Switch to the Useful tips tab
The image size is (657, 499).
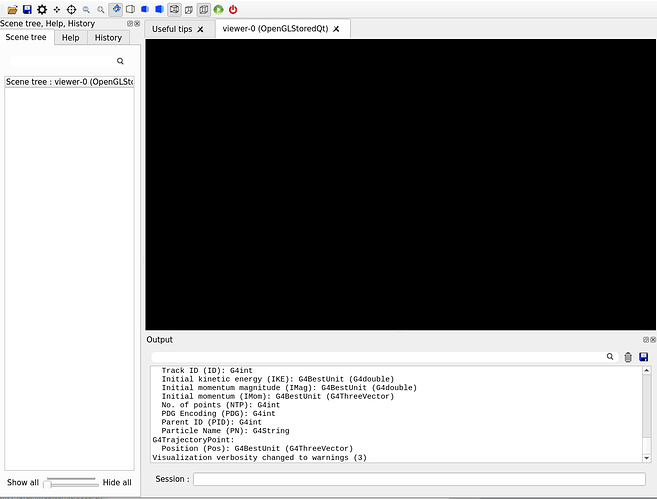pyautogui.click(x=172, y=29)
